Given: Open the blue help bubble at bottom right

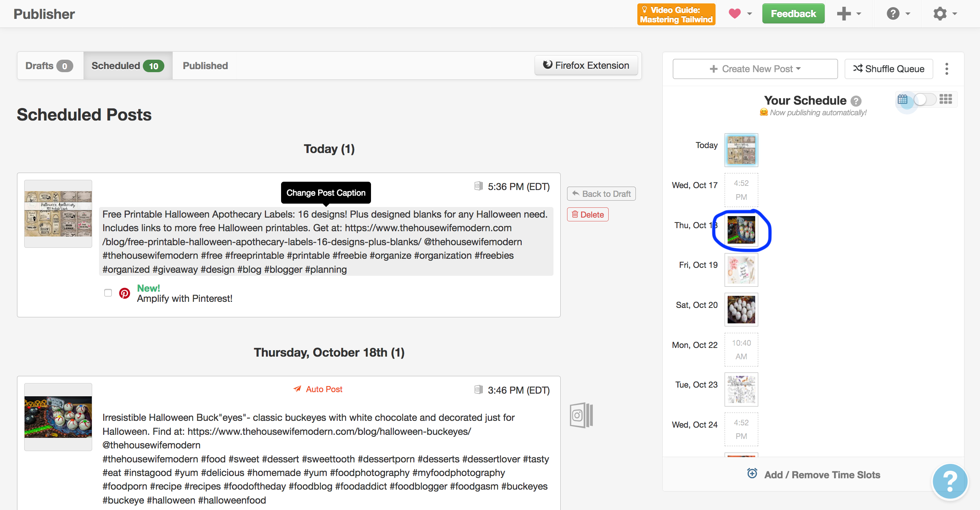Looking at the screenshot, I should click(x=949, y=481).
